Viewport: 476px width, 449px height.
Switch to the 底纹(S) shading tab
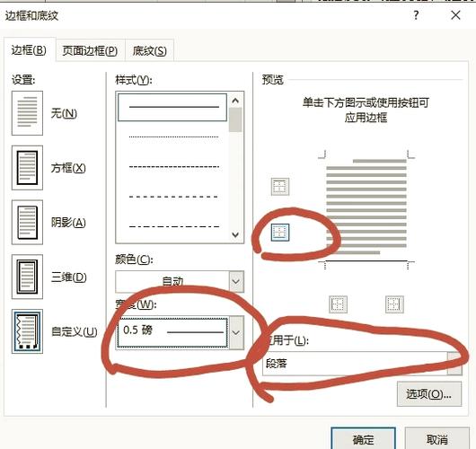150,50
